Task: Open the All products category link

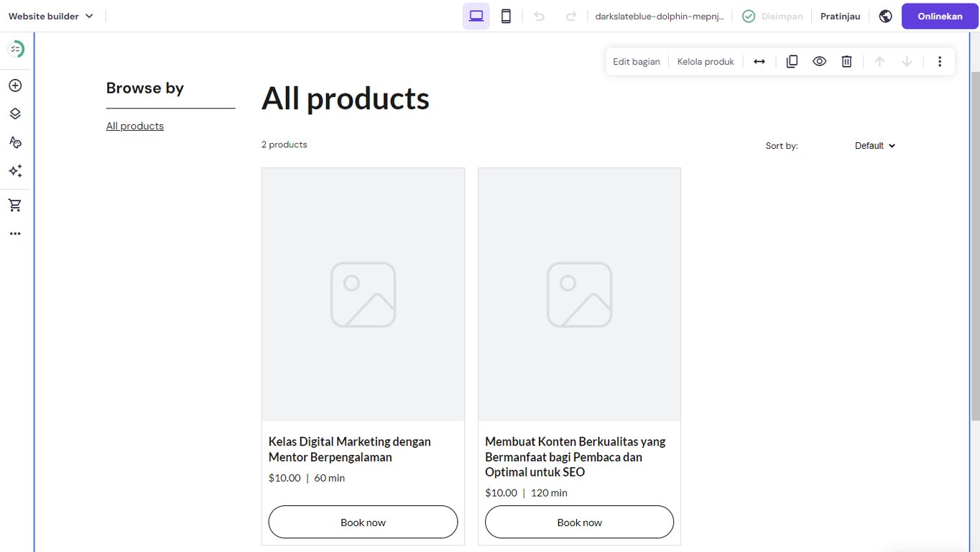Action: tap(134, 125)
